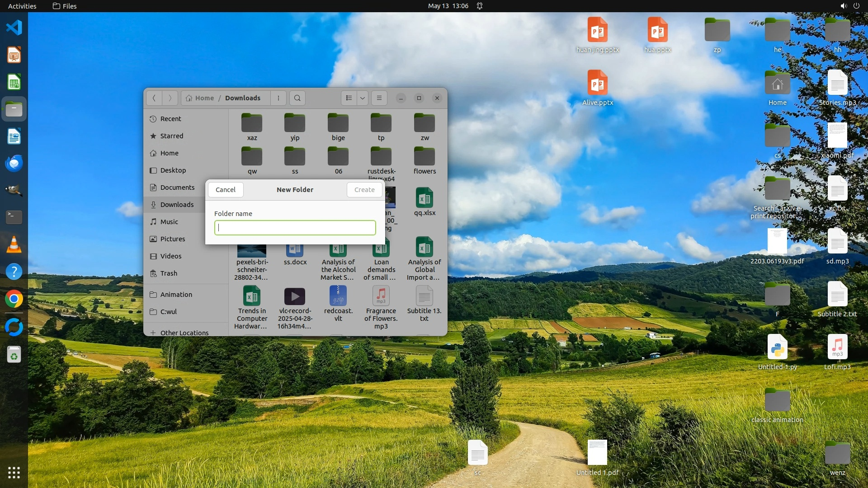The height and width of the screenshot is (488, 868).
Task: Focus the Folder name text field
Action: pos(295,228)
